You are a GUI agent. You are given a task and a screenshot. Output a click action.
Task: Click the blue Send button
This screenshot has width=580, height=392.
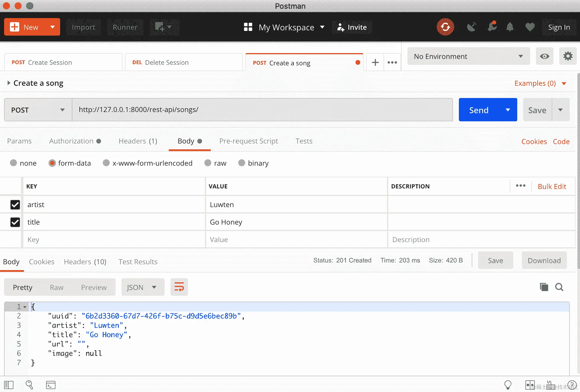click(479, 110)
